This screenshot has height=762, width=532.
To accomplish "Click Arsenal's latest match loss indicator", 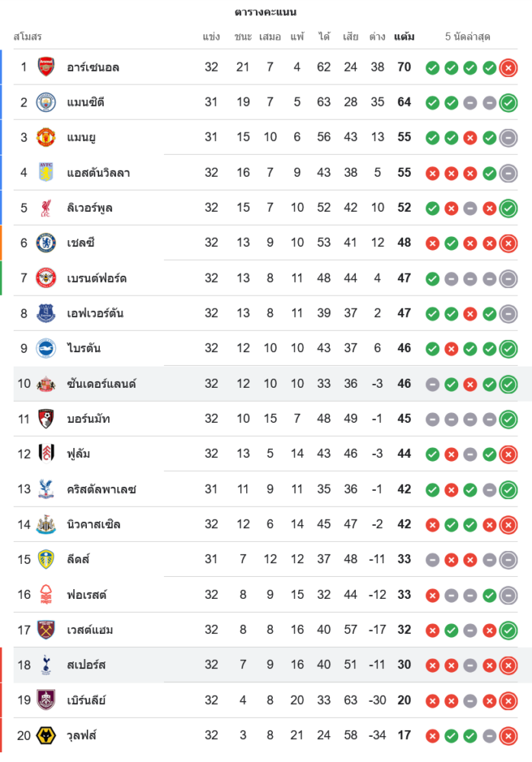I will (508, 68).
